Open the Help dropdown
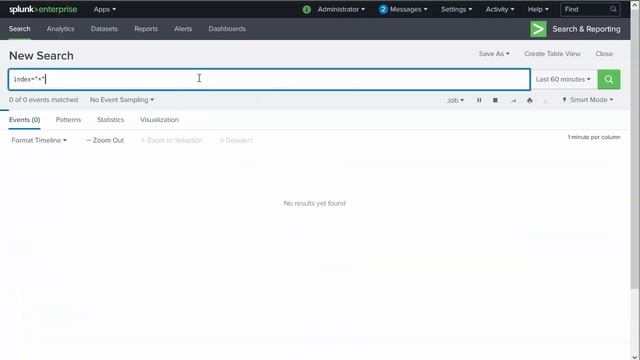 tap(538, 9)
